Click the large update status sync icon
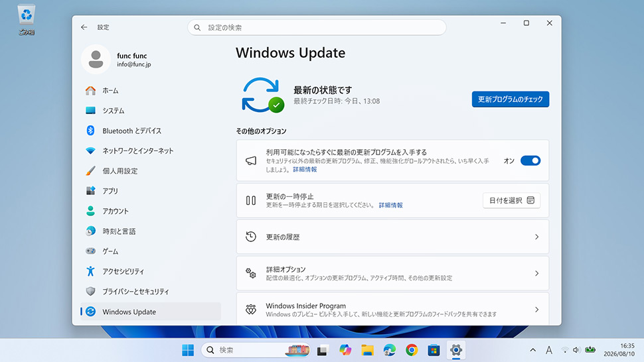644x362 pixels. (262, 95)
